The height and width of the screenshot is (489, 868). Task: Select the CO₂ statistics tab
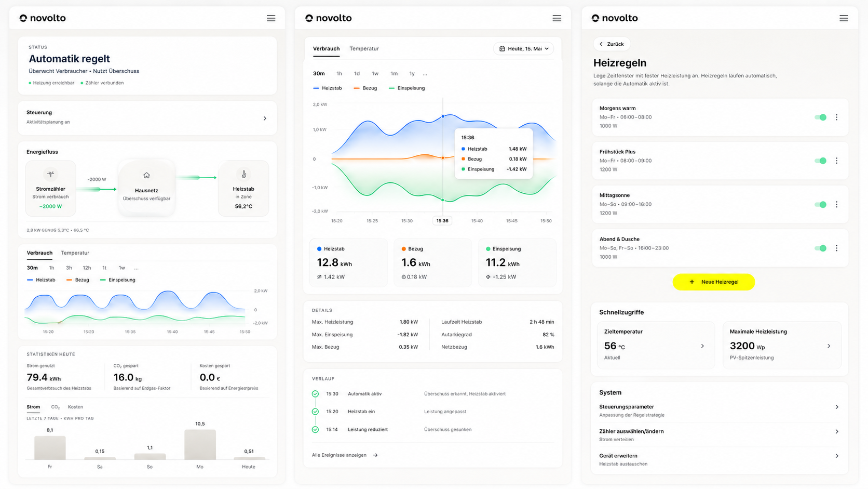[x=56, y=407]
